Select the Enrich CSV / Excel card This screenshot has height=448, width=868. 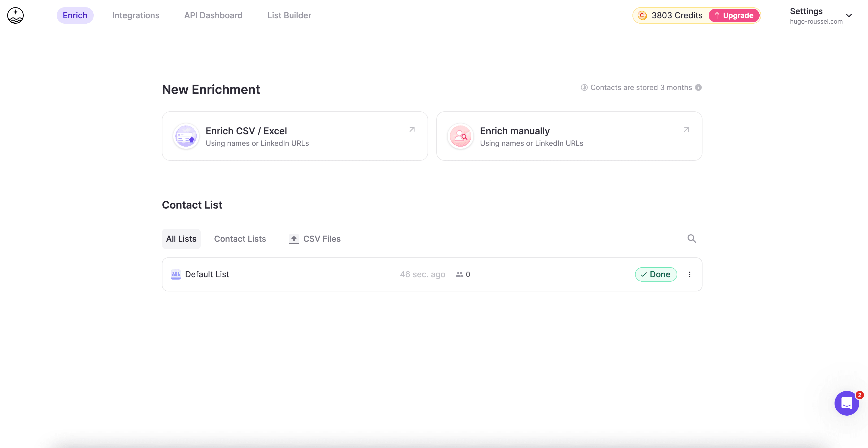point(295,136)
